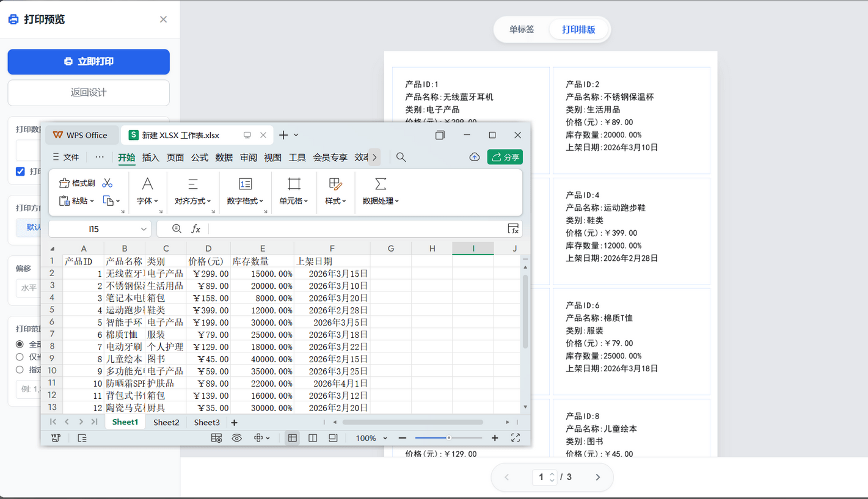
Task: Click the Font (字体) A icon
Action: (147, 184)
